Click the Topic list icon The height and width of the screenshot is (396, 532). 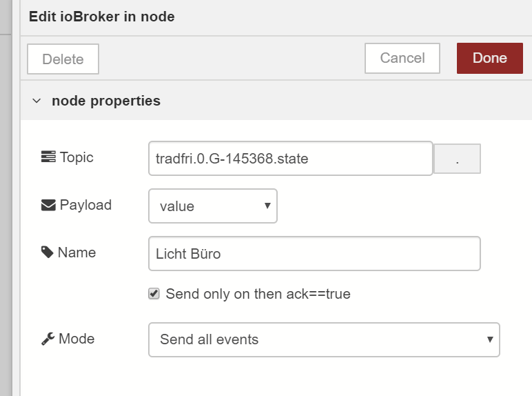[x=48, y=157]
